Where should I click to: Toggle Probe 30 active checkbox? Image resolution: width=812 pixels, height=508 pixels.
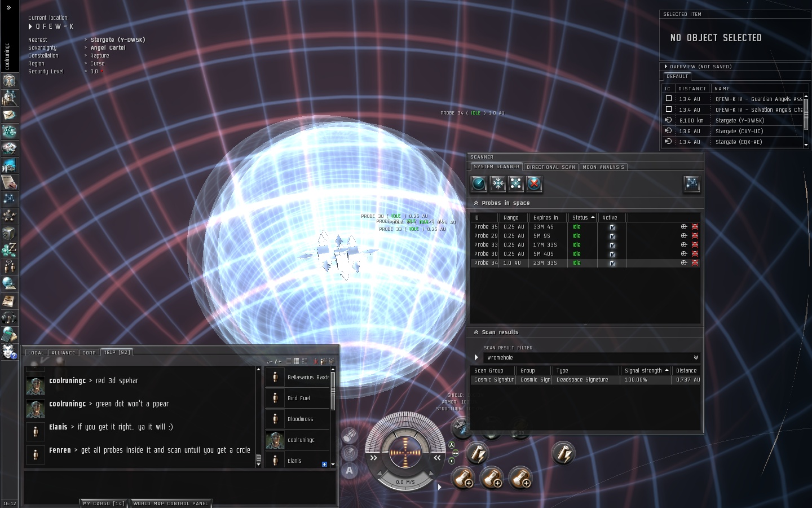click(612, 254)
